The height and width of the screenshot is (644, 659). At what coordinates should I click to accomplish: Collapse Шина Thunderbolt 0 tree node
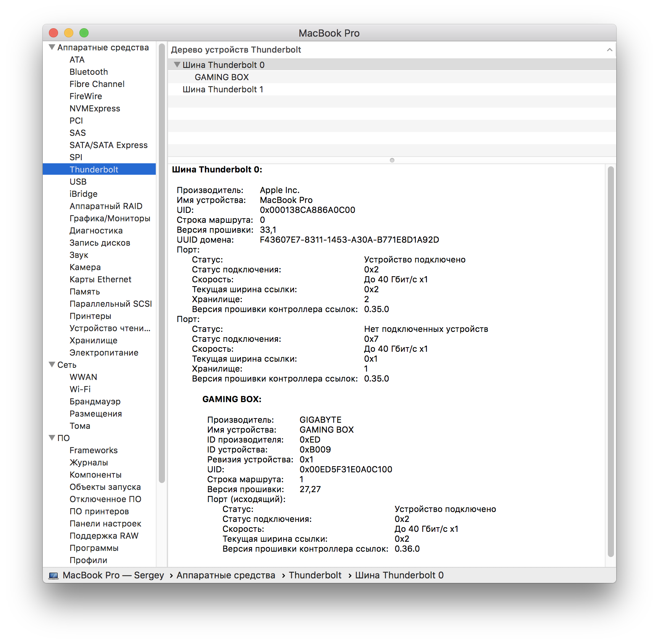point(177,65)
